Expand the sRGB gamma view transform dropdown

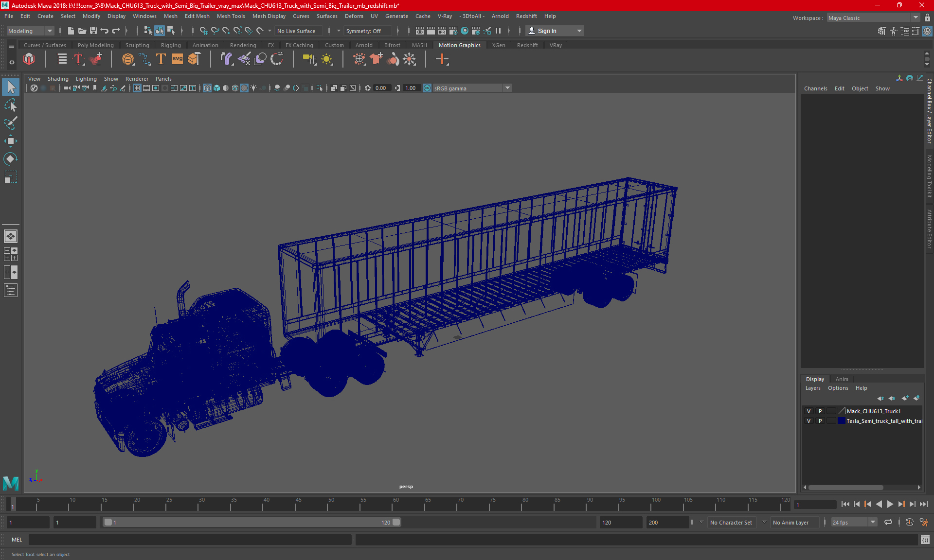pyautogui.click(x=507, y=88)
